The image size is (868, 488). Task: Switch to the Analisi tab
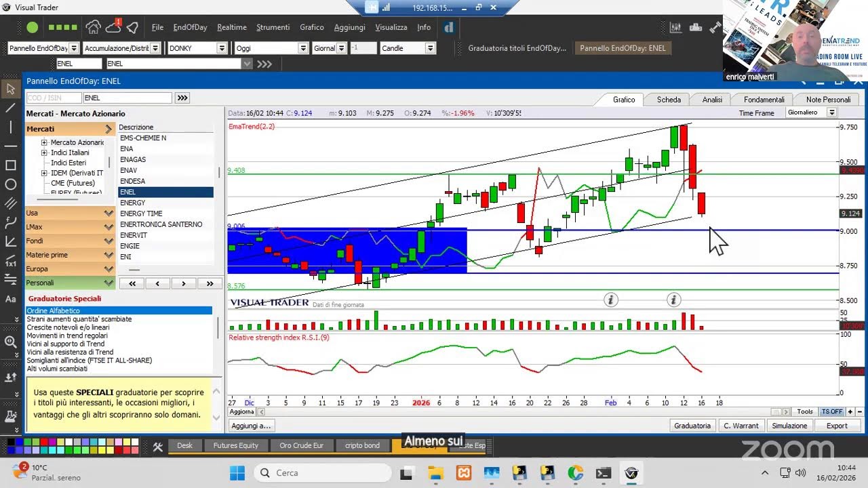(712, 100)
